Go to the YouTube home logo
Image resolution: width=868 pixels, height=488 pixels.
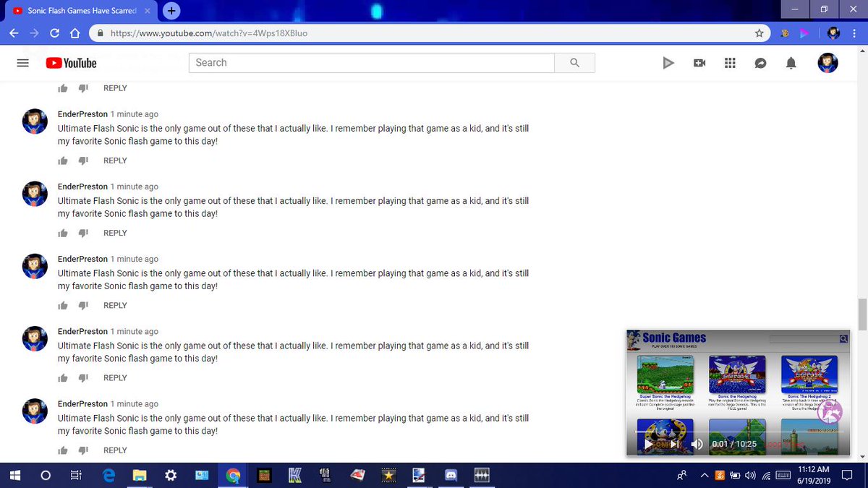(71, 63)
